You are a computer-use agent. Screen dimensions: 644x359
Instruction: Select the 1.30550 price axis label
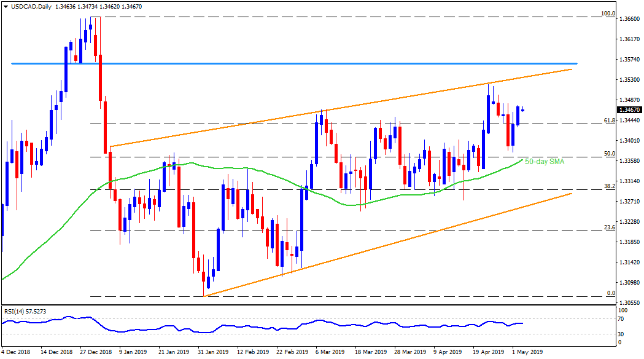click(x=626, y=302)
